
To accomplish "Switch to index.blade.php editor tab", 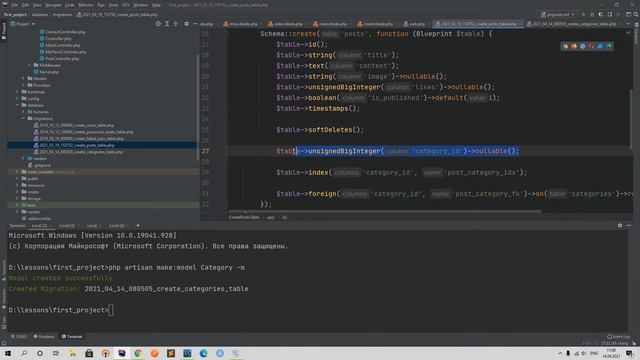I will [285, 24].
